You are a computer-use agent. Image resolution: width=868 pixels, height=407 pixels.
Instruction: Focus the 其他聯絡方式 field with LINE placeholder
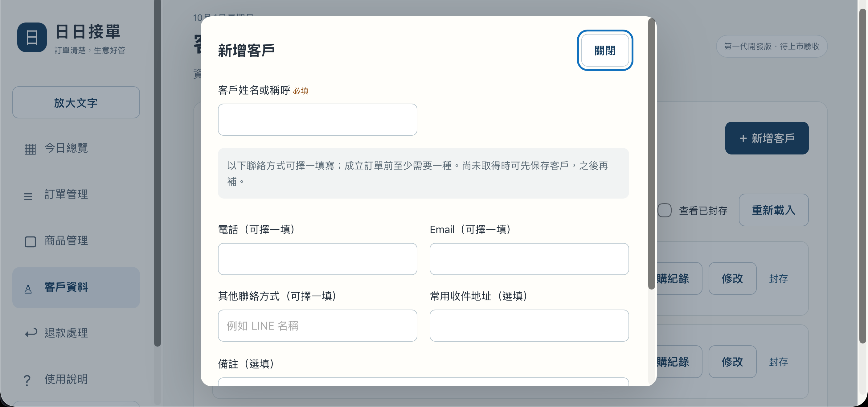click(x=317, y=326)
